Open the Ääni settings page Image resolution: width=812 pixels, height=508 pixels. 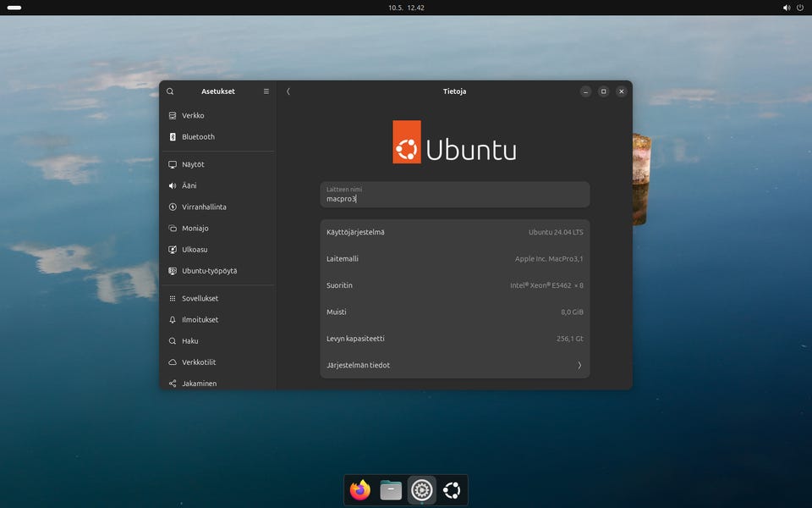(218, 185)
